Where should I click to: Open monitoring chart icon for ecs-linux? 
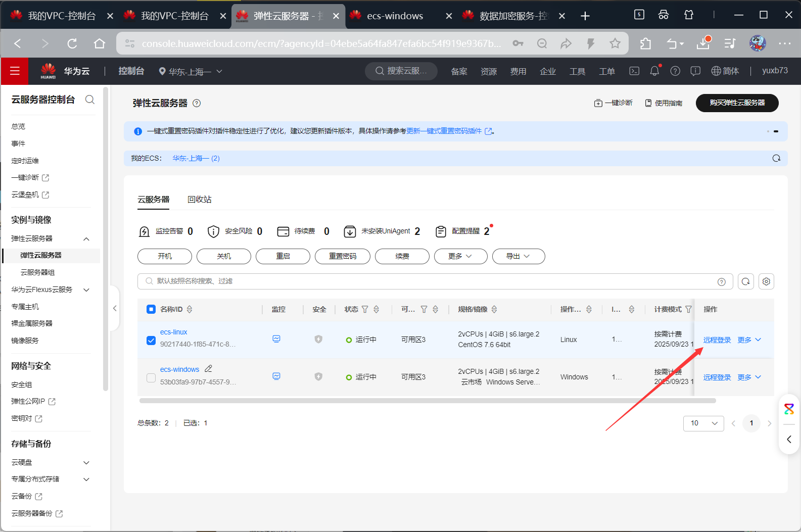(x=276, y=339)
